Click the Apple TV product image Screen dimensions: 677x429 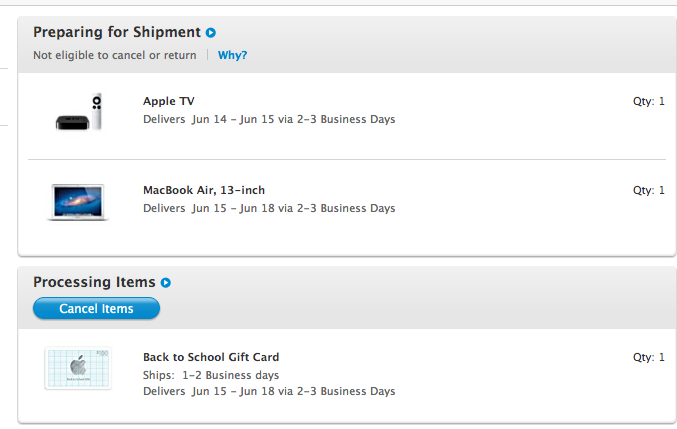coord(78,111)
